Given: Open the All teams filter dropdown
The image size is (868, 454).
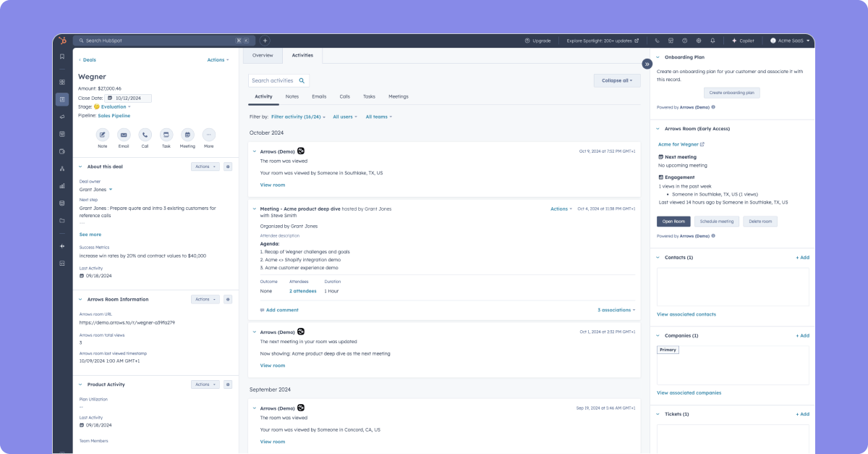Looking at the screenshot, I should click(x=379, y=117).
